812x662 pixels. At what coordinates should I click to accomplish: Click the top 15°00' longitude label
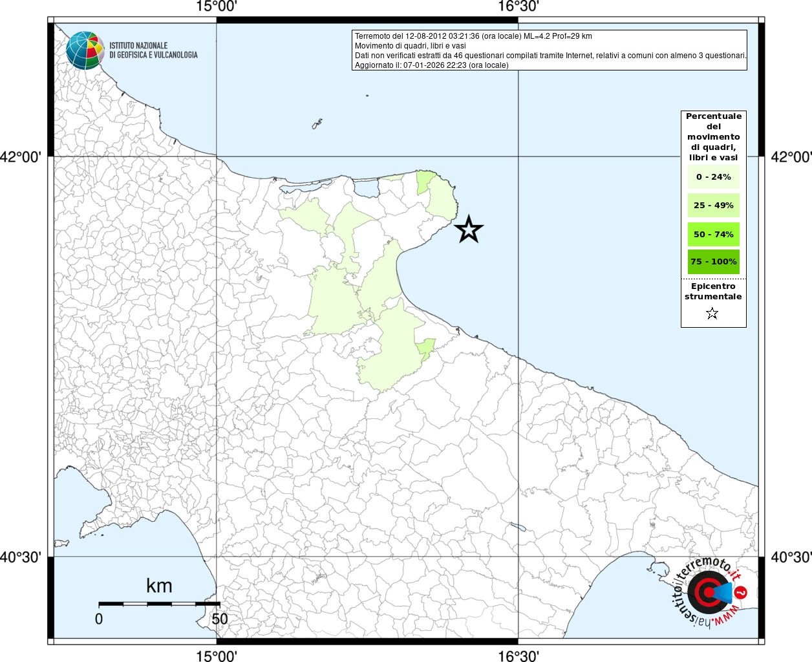pyautogui.click(x=217, y=7)
